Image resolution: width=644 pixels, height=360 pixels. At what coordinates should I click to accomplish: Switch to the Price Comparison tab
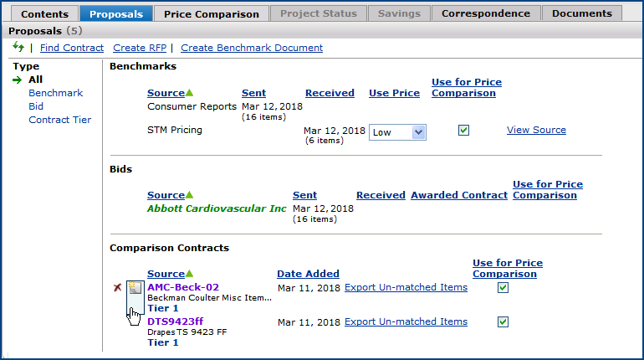point(212,13)
